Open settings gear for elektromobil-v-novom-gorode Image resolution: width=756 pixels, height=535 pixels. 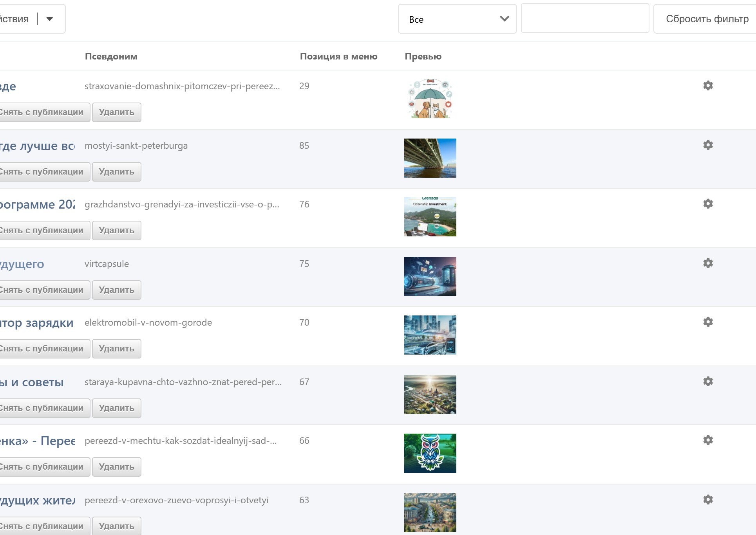[708, 322]
